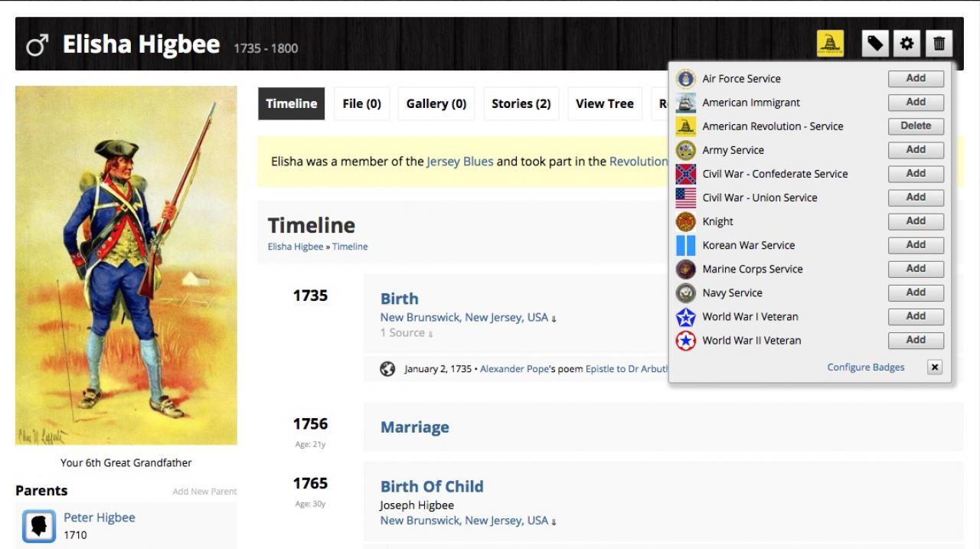The width and height of the screenshot is (980, 549).
Task: Click Add New Parent
Action: click(204, 492)
